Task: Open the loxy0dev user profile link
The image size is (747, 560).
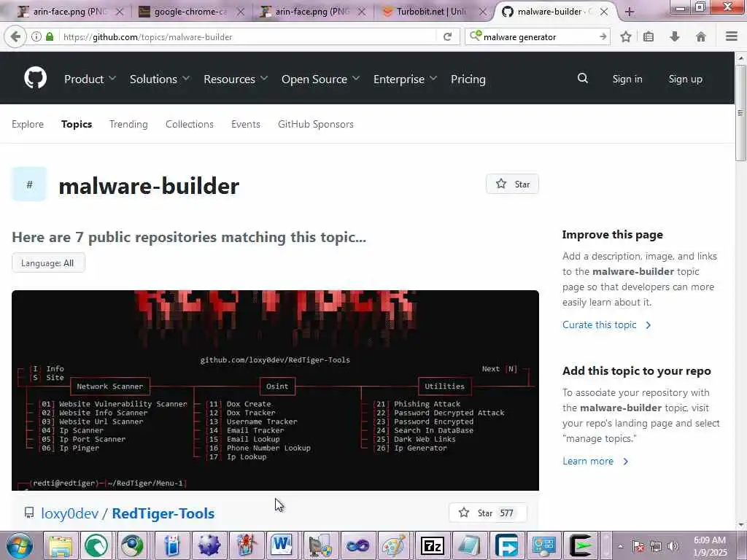Action: (x=69, y=513)
